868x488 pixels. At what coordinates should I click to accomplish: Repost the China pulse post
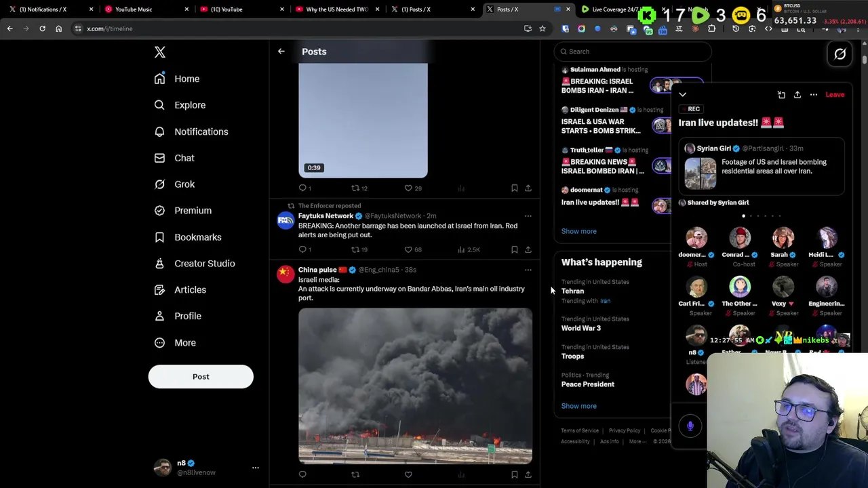tap(355, 474)
